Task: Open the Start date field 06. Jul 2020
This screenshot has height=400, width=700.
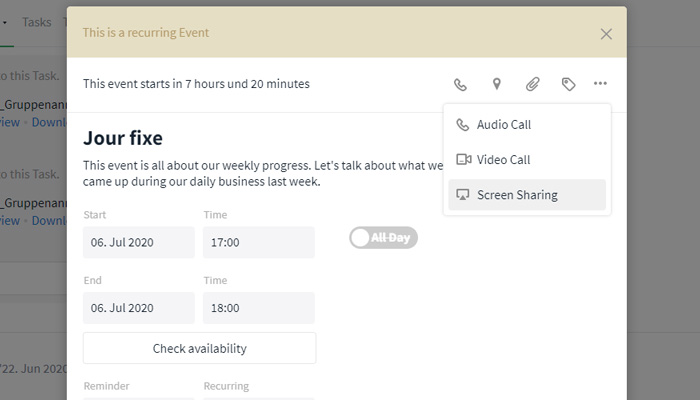Action: click(139, 242)
